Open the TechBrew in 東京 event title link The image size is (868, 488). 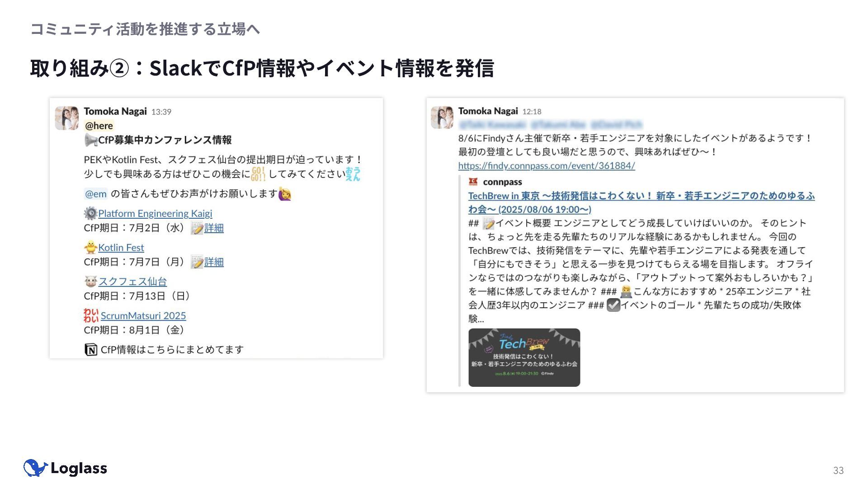642,202
